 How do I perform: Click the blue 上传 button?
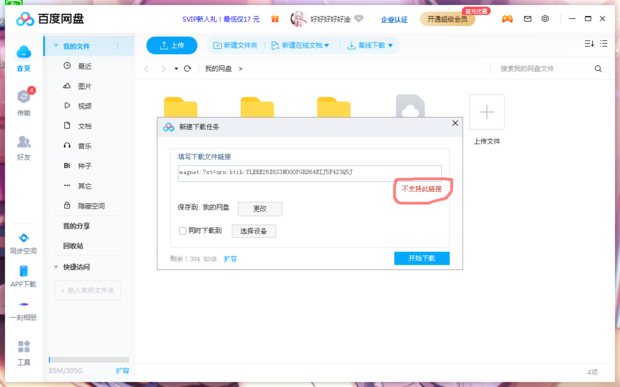point(172,45)
